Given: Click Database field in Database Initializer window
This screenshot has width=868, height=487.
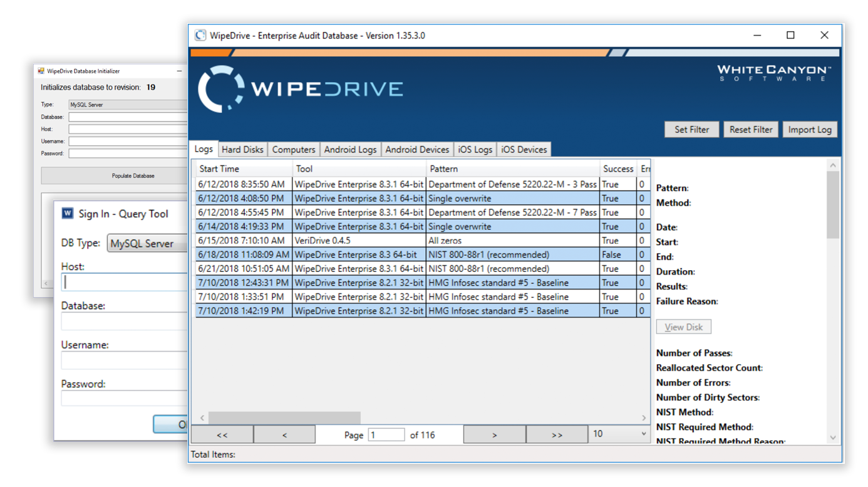Looking at the screenshot, I should click(128, 117).
